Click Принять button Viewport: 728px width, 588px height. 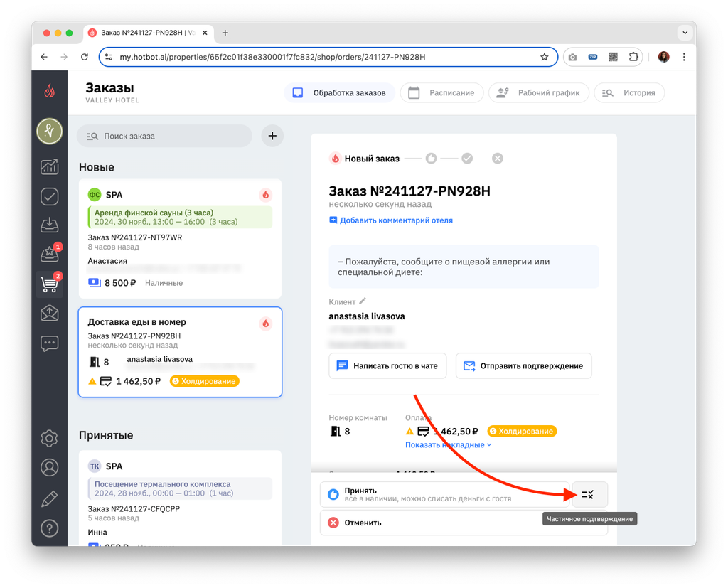click(x=445, y=495)
